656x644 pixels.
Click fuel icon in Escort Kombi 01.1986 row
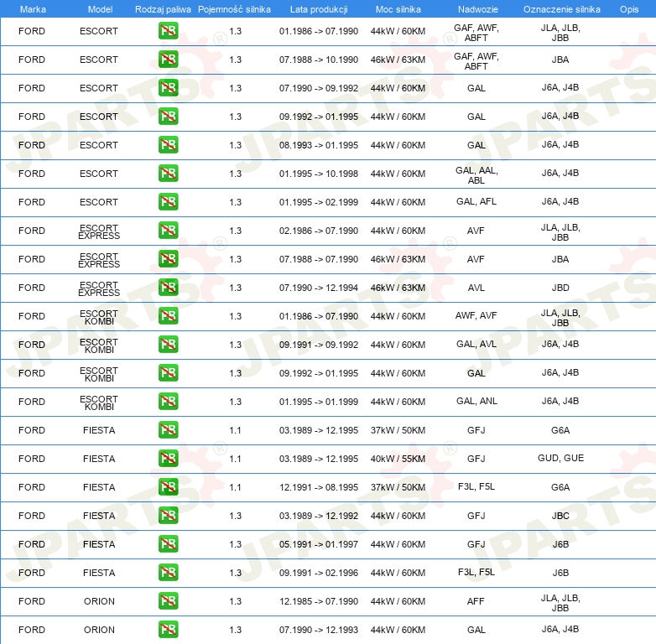pyautogui.click(x=168, y=316)
